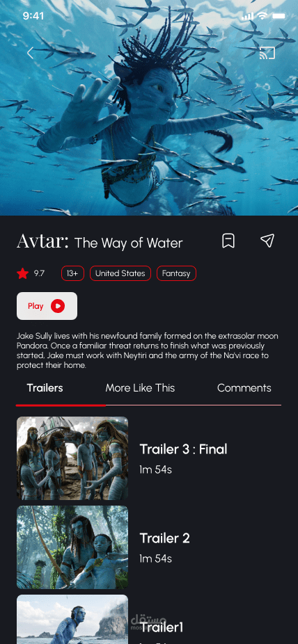The image size is (298, 644).
Task: Tap the cellular signal bars icon
Action: (x=247, y=17)
